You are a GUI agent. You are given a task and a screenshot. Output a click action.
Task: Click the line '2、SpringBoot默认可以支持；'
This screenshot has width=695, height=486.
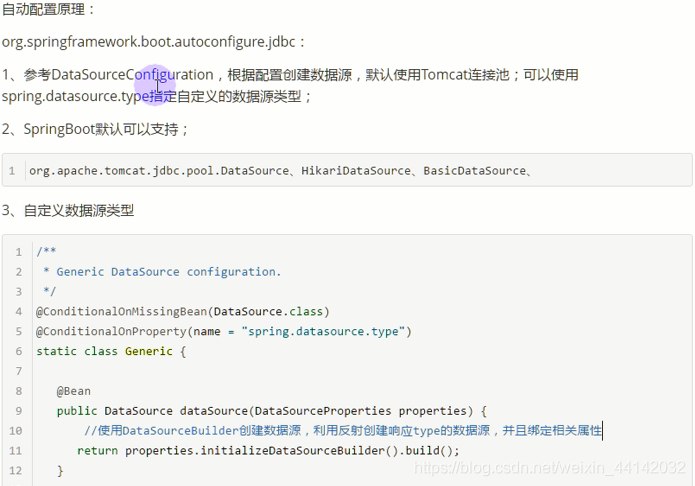(x=95, y=129)
